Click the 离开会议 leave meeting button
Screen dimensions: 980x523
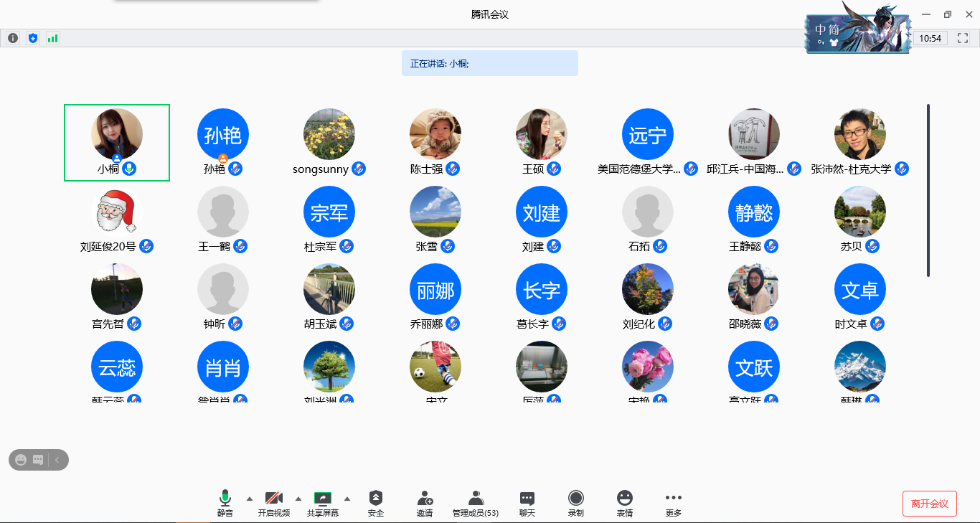(929, 504)
